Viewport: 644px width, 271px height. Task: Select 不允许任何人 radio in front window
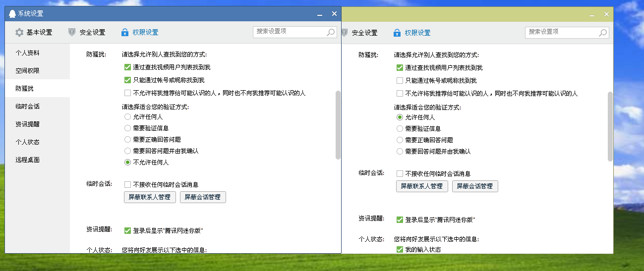127,162
